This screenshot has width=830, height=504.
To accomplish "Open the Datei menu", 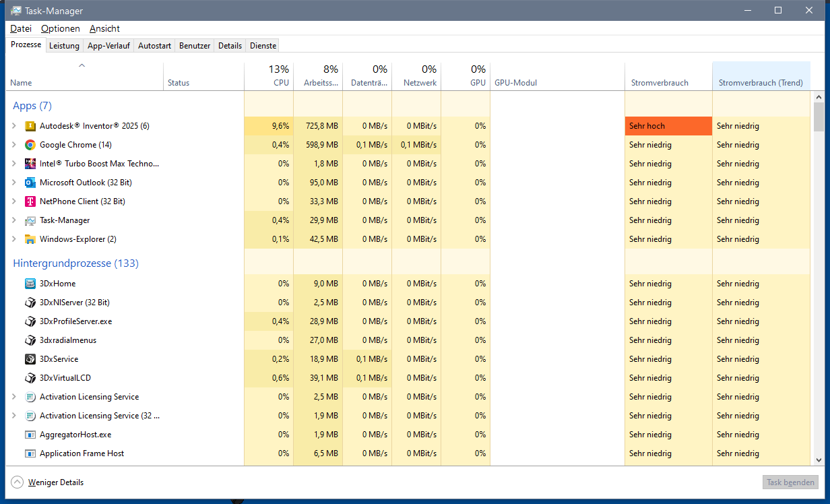I will point(21,28).
